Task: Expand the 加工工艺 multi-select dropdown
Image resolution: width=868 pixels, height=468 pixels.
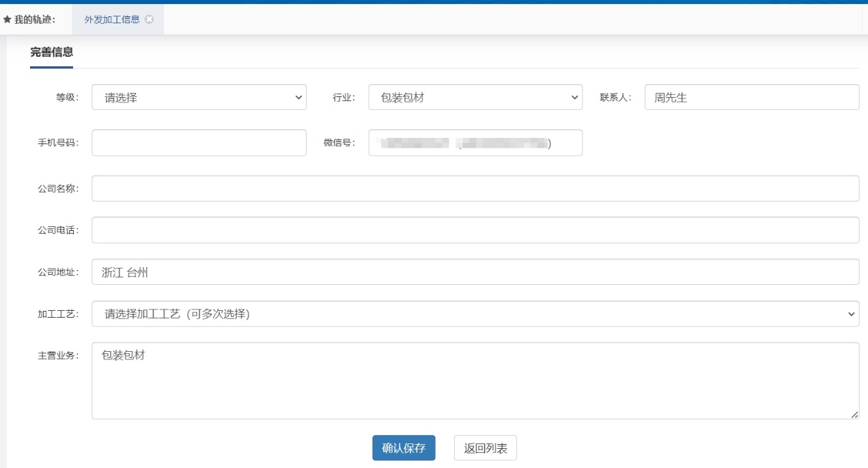Action: 475,314
